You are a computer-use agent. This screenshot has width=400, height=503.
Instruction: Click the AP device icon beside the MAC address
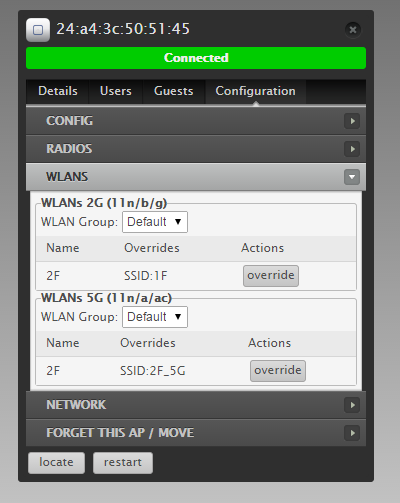pyautogui.click(x=38, y=30)
